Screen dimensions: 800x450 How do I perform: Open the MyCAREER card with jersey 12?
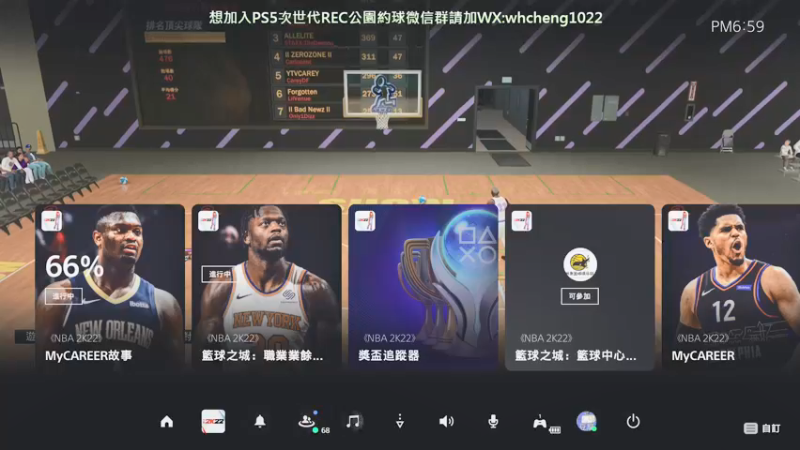[x=731, y=287]
